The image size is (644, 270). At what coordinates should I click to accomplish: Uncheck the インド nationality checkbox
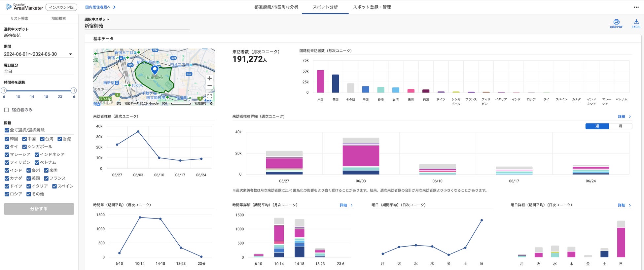(7, 171)
